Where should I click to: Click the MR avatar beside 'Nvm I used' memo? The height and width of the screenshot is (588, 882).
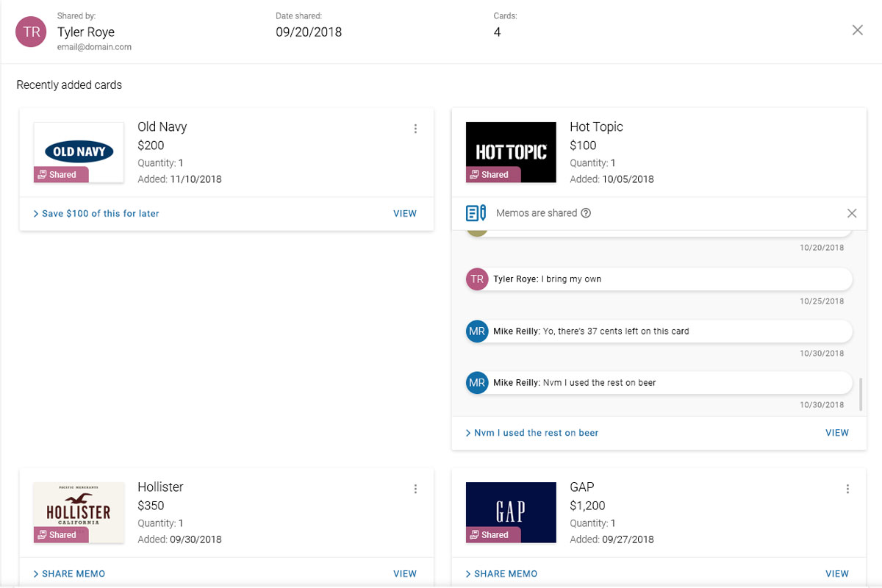pyautogui.click(x=477, y=383)
